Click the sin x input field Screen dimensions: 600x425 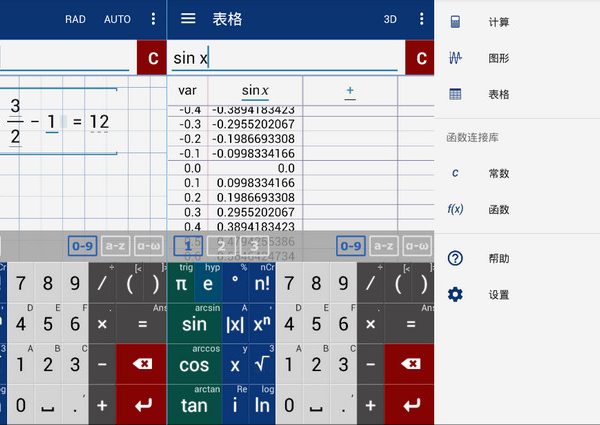pyautogui.click(x=285, y=58)
